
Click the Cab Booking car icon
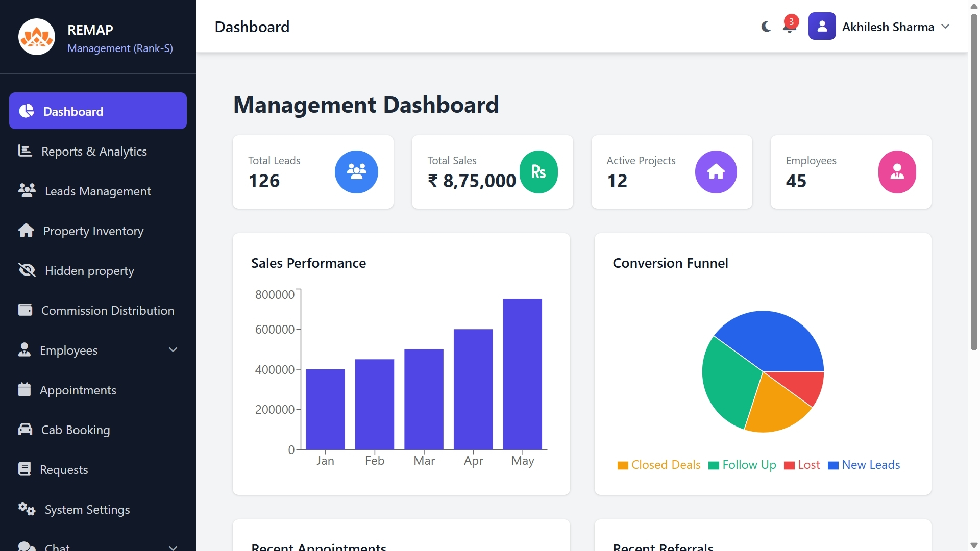click(25, 430)
